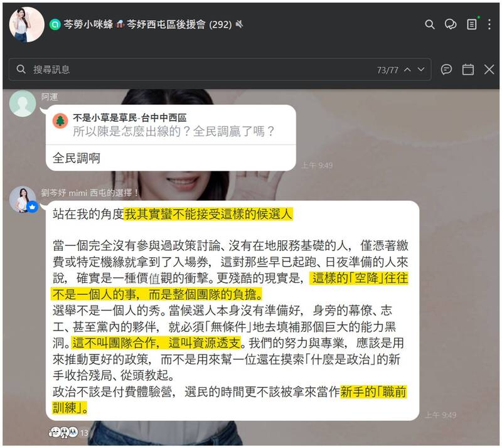The image size is (502, 448).
Task: Click the sender name 劉芩妤 mimi 西屯的選擇
Action: click(x=89, y=193)
